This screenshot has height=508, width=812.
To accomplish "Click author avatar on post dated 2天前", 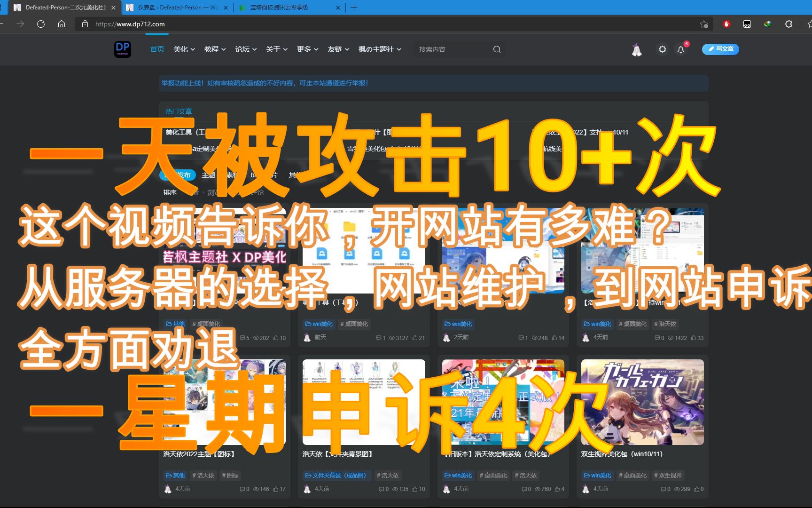I will pyautogui.click(x=446, y=337).
